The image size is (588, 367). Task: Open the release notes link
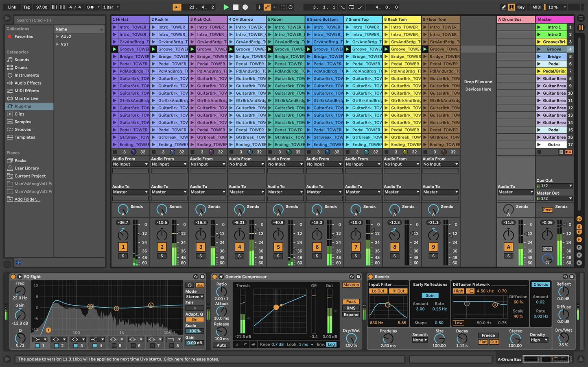pyautogui.click(x=191, y=359)
